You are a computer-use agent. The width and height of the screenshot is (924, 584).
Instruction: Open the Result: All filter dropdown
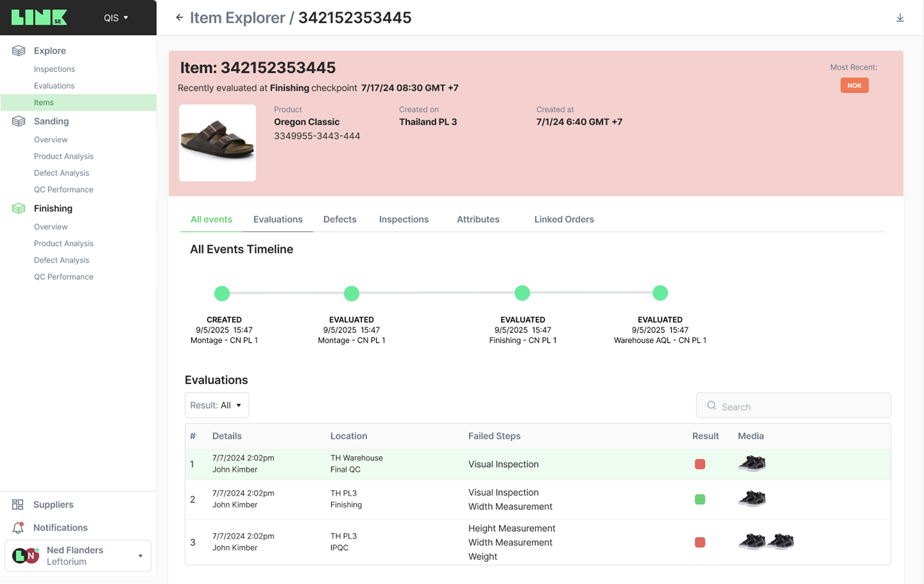click(216, 405)
